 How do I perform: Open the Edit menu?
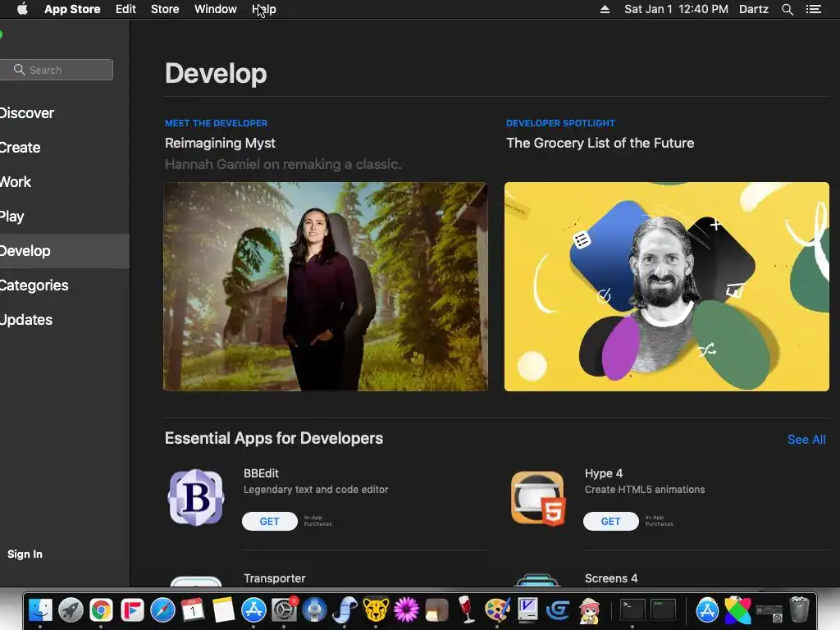coord(126,9)
